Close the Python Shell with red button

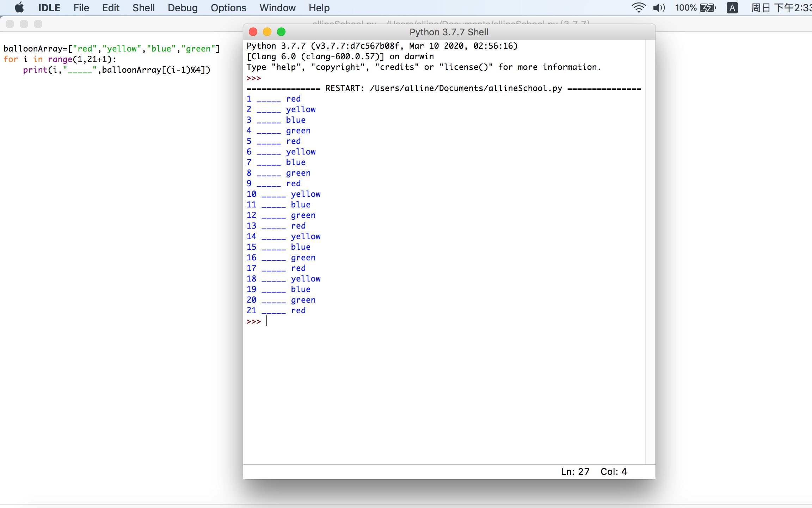[x=253, y=32]
